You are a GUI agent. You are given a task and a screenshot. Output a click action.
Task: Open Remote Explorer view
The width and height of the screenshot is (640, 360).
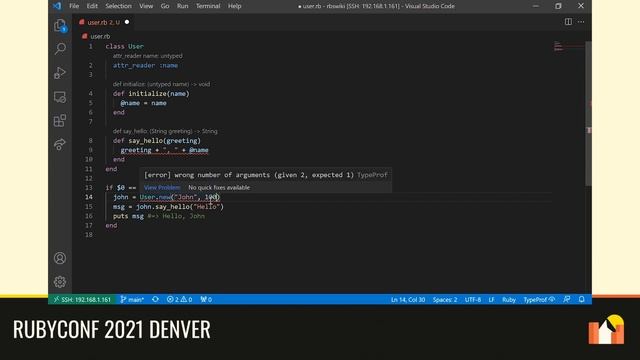click(x=60, y=97)
